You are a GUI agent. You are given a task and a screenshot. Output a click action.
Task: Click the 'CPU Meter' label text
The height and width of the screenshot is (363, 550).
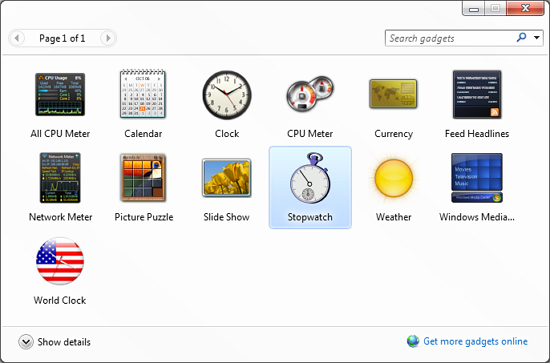click(310, 134)
